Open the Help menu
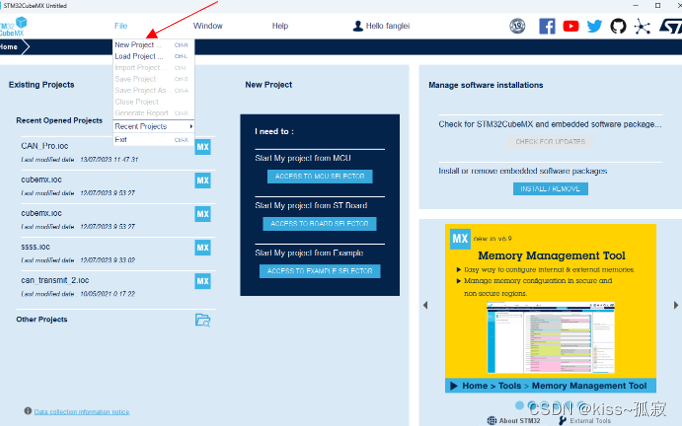The height and width of the screenshot is (426, 682). click(280, 26)
